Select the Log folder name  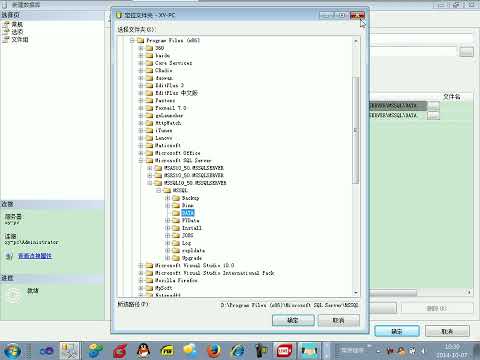(x=186, y=243)
